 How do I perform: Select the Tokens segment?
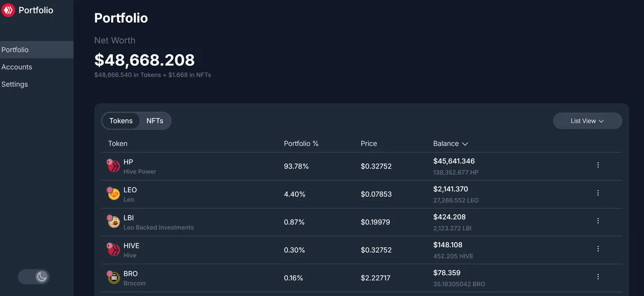(x=121, y=121)
